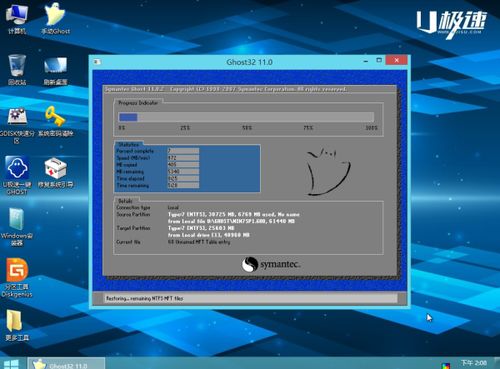Open the GDISK quick partition icon
500x369 pixels.
pos(17,125)
